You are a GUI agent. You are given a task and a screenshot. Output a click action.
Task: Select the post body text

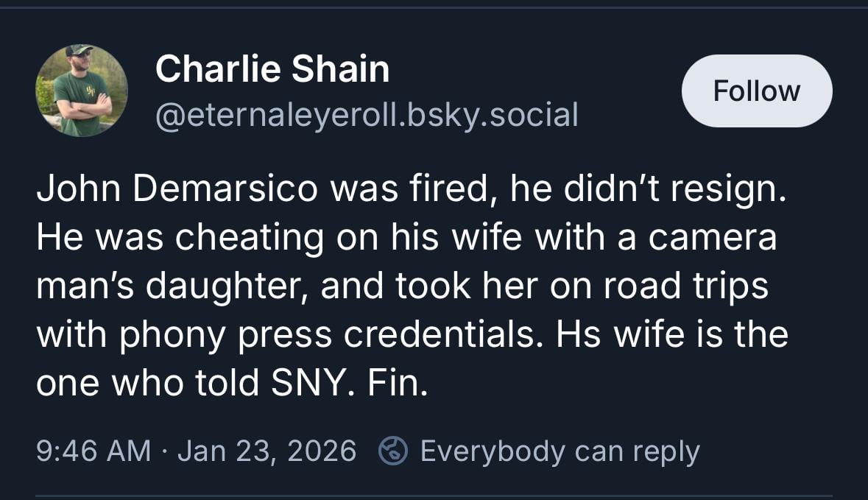[412, 284]
